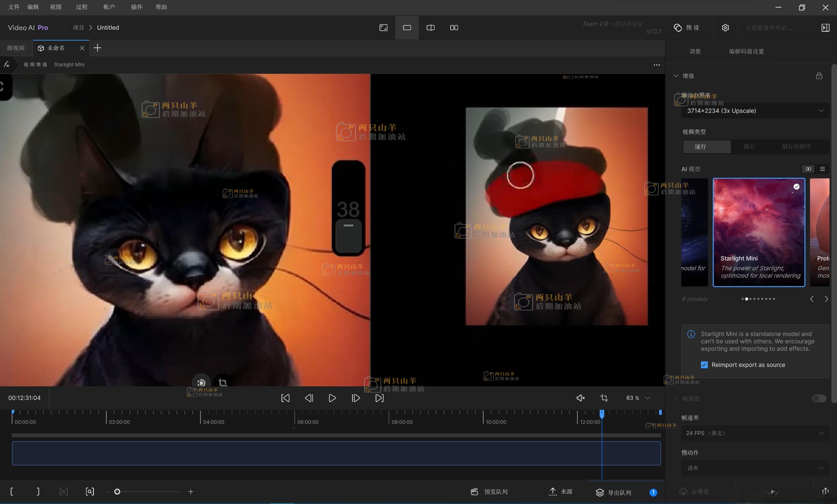This screenshot has height=504, width=837.
Task: Select the crop tool in playback bar
Action: pos(604,398)
